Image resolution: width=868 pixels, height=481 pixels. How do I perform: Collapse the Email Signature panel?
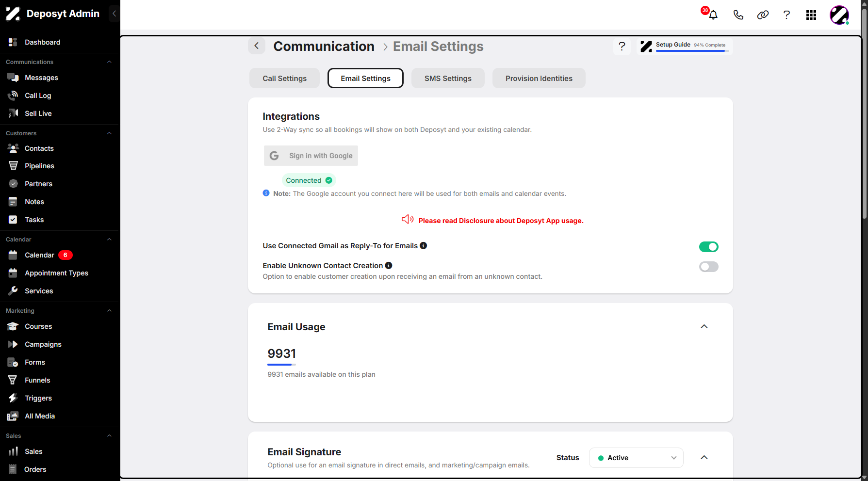click(704, 458)
